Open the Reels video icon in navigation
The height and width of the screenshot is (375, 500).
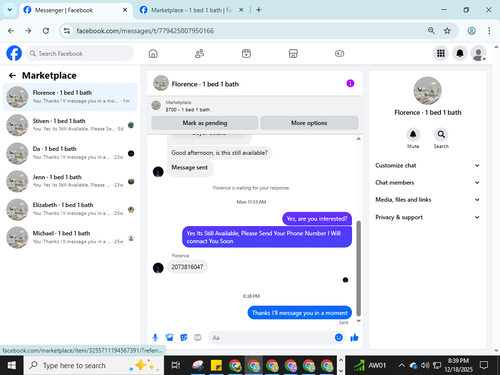[x=246, y=53]
